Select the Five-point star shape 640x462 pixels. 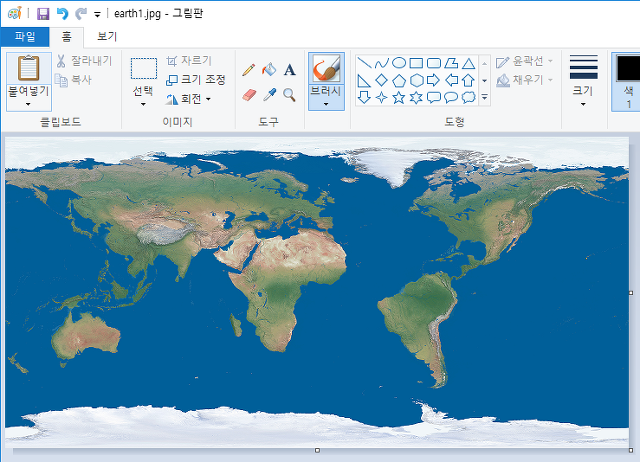[399, 98]
